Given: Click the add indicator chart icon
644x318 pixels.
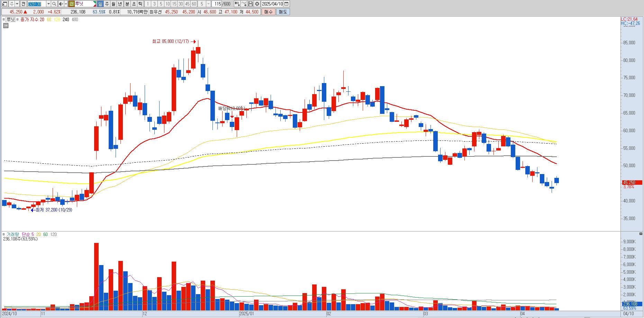Looking at the screenshot, I should [237, 4].
